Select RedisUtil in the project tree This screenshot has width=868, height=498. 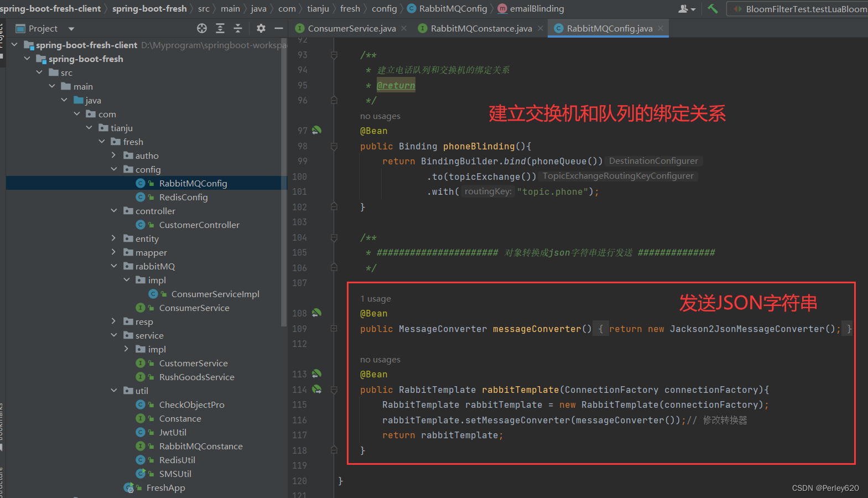177,460
